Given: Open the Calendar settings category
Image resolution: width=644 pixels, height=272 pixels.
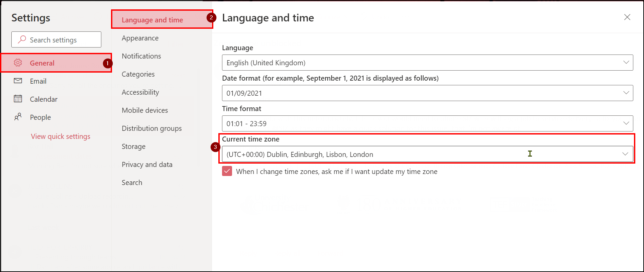Looking at the screenshot, I should click(x=56, y=99).
